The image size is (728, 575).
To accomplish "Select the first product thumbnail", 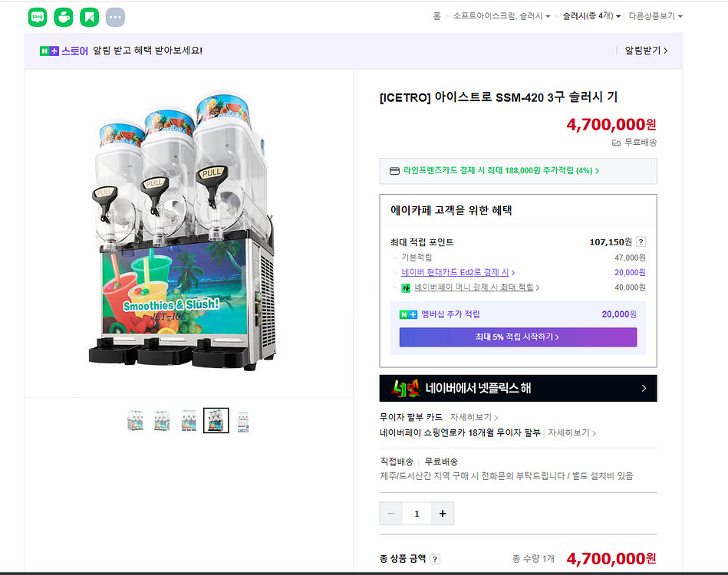I will point(136,420).
